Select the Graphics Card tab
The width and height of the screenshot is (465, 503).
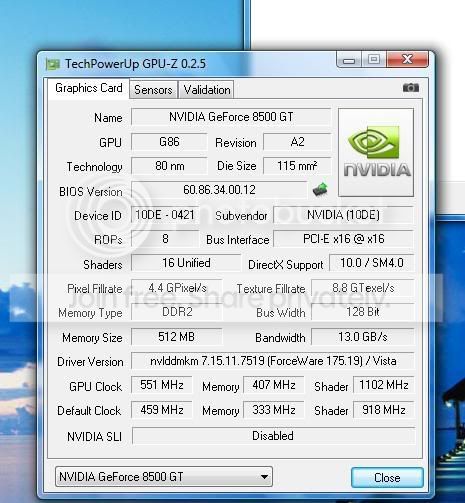tap(89, 88)
